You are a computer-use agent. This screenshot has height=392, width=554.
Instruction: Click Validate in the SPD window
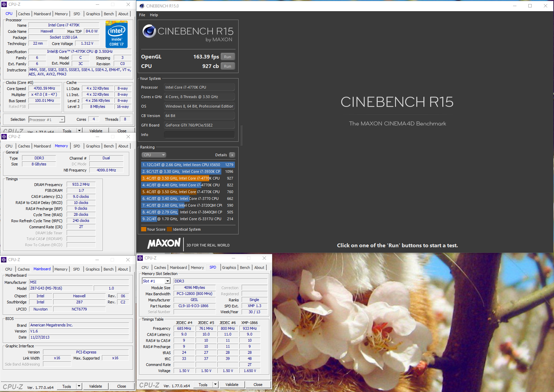point(232,385)
